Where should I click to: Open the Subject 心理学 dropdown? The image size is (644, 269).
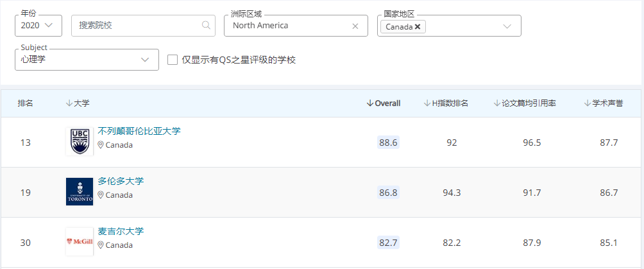click(x=87, y=60)
